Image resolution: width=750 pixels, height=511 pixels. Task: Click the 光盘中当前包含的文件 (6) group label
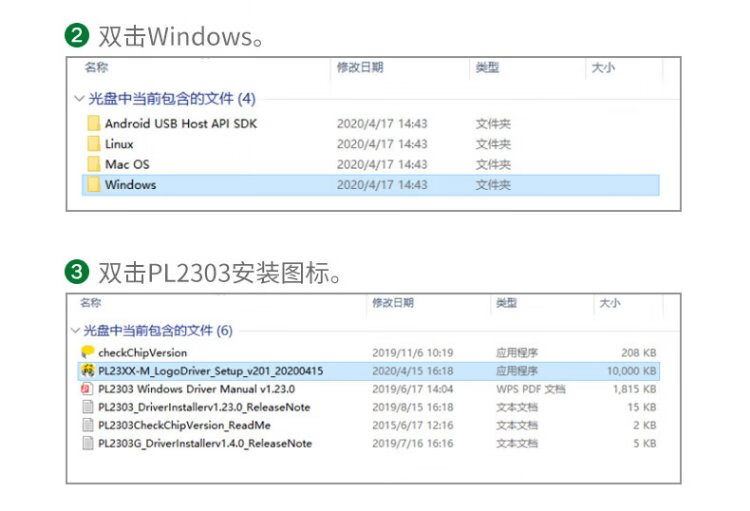[x=158, y=331]
